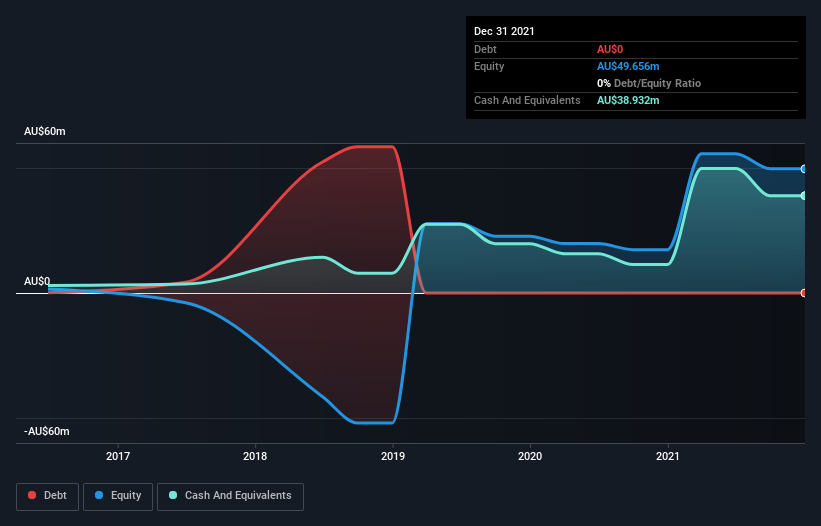Select the teal Cash endpoint marker

pos(804,196)
